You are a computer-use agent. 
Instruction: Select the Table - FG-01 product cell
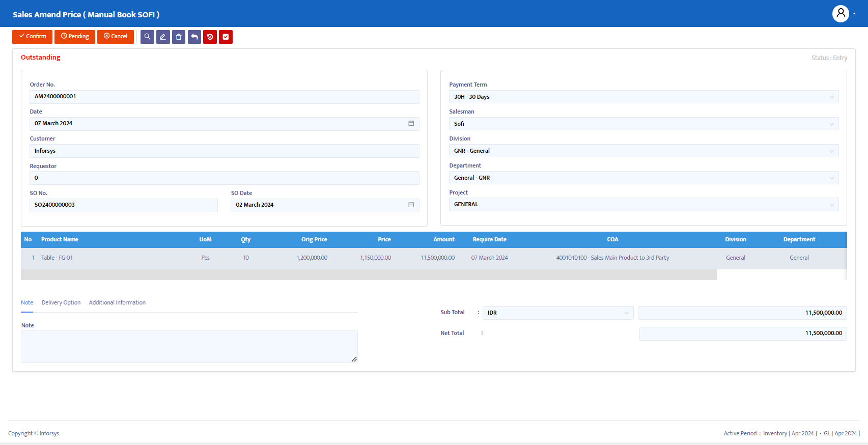coord(57,258)
